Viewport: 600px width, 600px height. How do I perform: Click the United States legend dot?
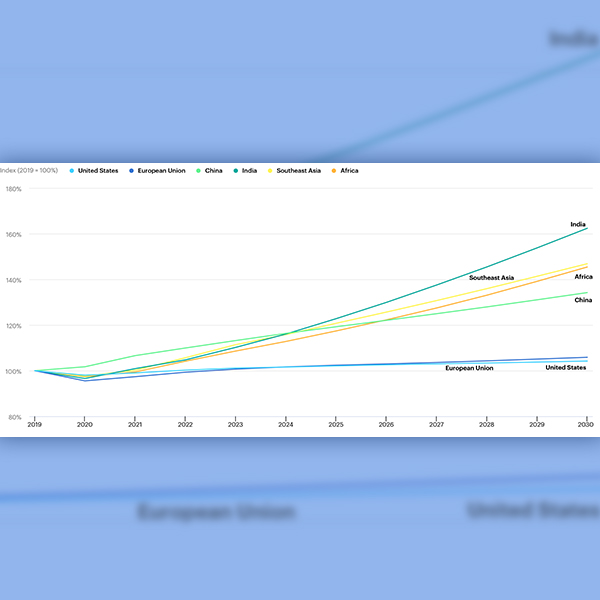72,171
